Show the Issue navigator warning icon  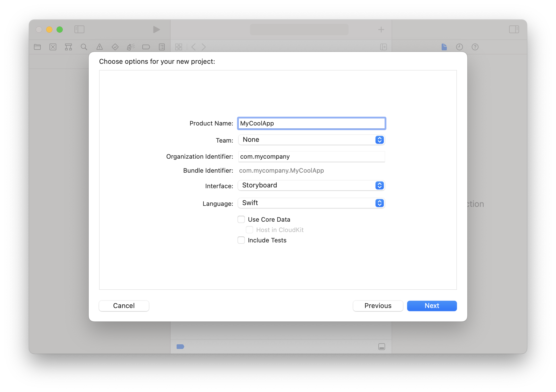99,47
